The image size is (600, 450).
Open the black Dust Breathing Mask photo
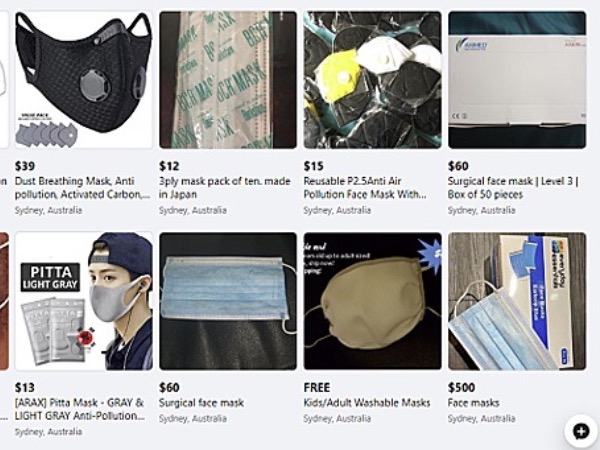(x=84, y=80)
